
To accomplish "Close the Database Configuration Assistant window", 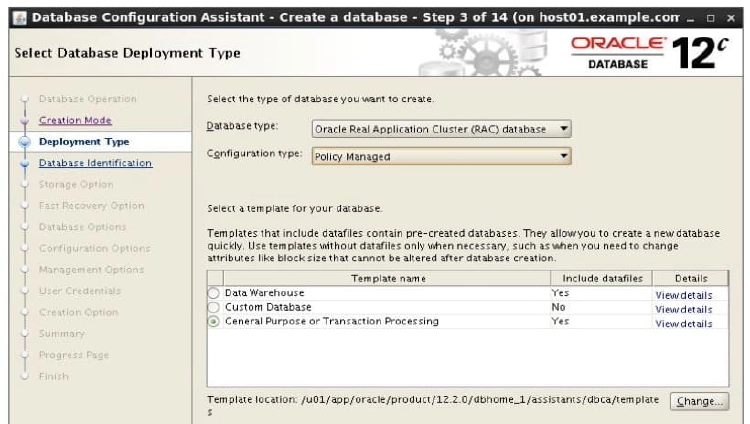I will tap(731, 18).
